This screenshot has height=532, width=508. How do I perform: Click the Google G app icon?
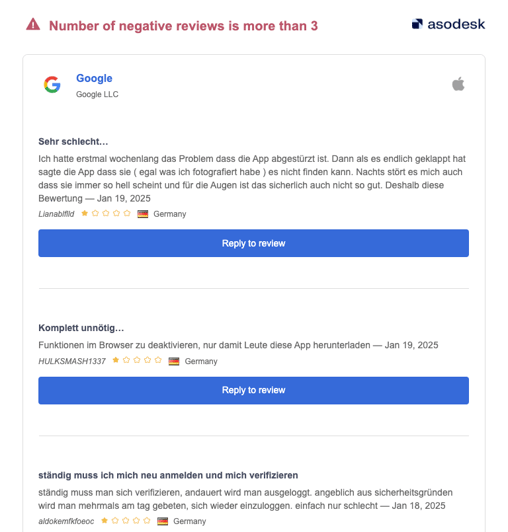[52, 84]
